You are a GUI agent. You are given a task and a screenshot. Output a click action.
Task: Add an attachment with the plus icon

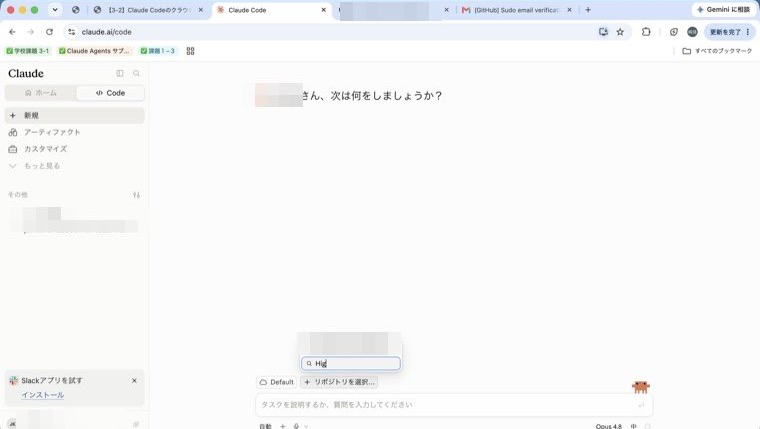283,426
